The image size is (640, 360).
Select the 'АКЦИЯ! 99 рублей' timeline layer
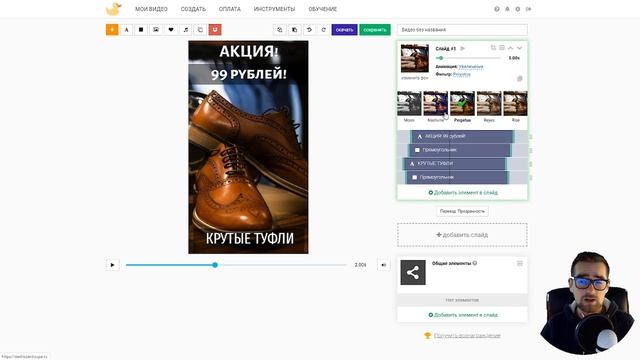(462, 136)
